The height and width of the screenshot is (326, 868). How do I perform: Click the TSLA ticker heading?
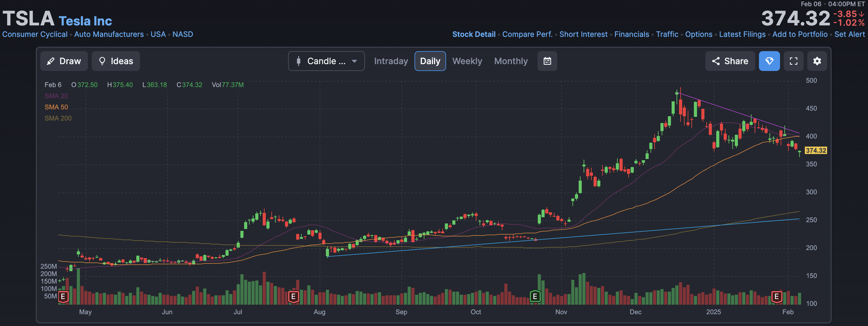pos(28,18)
